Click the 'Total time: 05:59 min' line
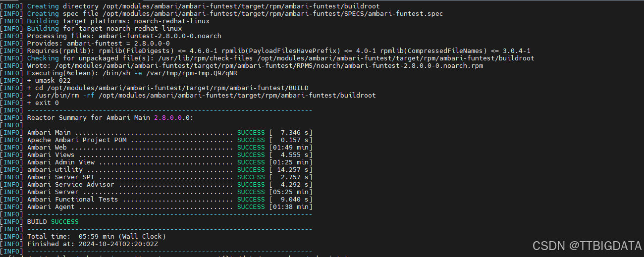644x257 pixels. (83, 237)
